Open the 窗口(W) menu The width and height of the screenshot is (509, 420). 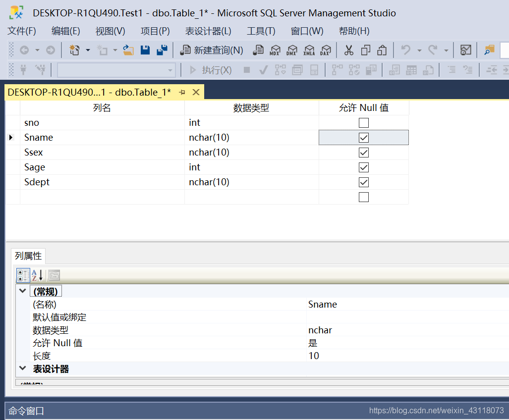307,31
